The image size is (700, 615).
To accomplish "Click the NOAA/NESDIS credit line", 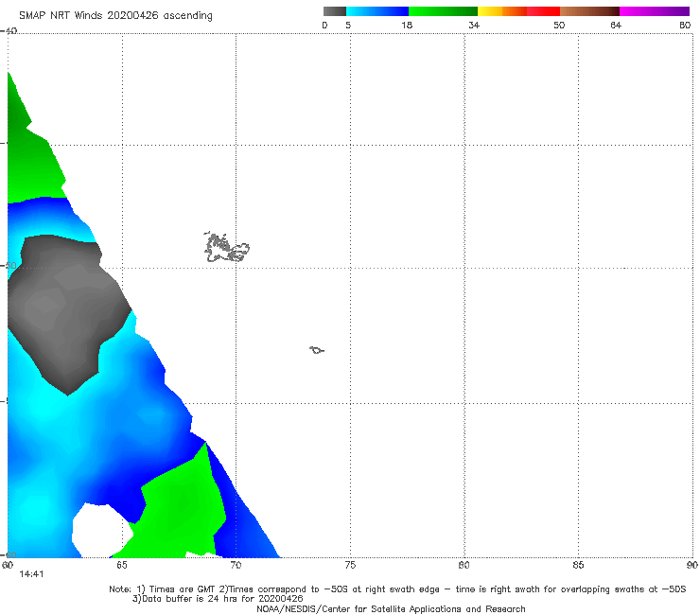I will [x=391, y=608].
